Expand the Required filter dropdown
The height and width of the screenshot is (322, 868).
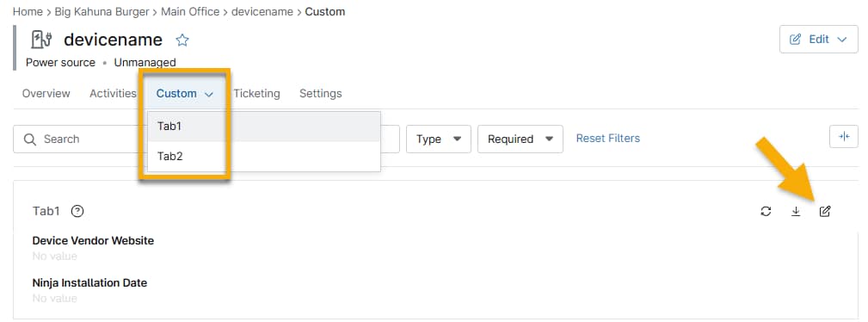(x=520, y=139)
